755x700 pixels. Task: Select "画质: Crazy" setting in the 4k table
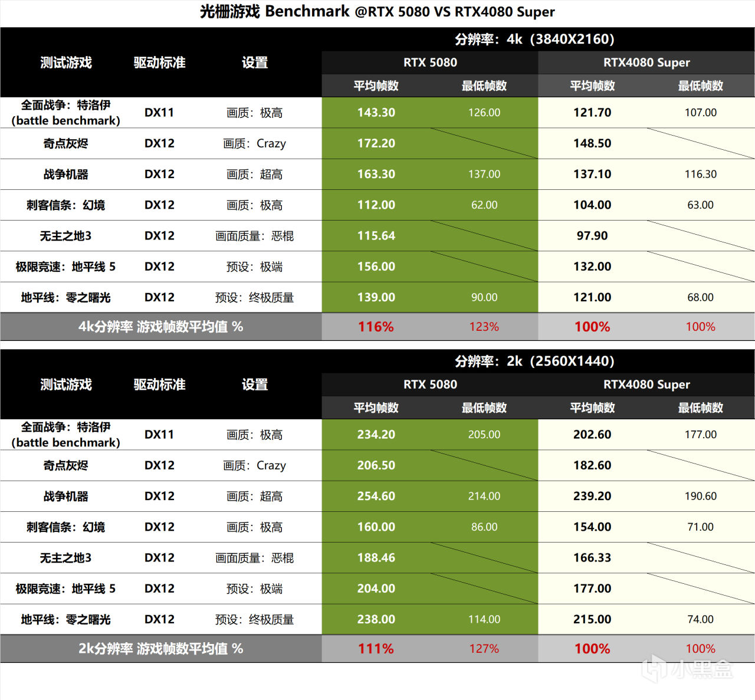[x=255, y=143]
